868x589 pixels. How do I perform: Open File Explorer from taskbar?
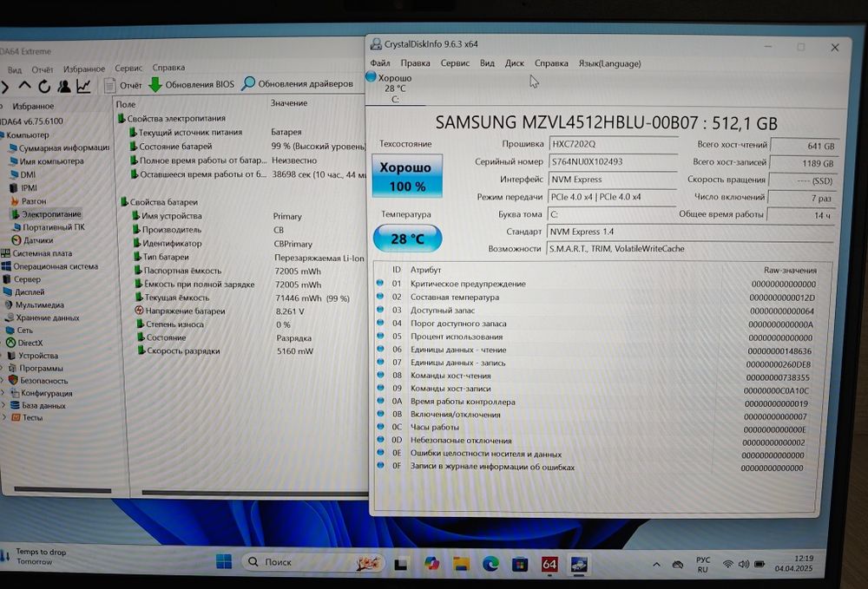[x=461, y=564]
